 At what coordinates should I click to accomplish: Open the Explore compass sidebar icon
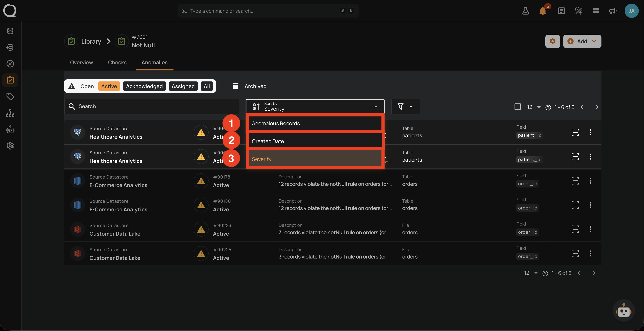coord(10,64)
